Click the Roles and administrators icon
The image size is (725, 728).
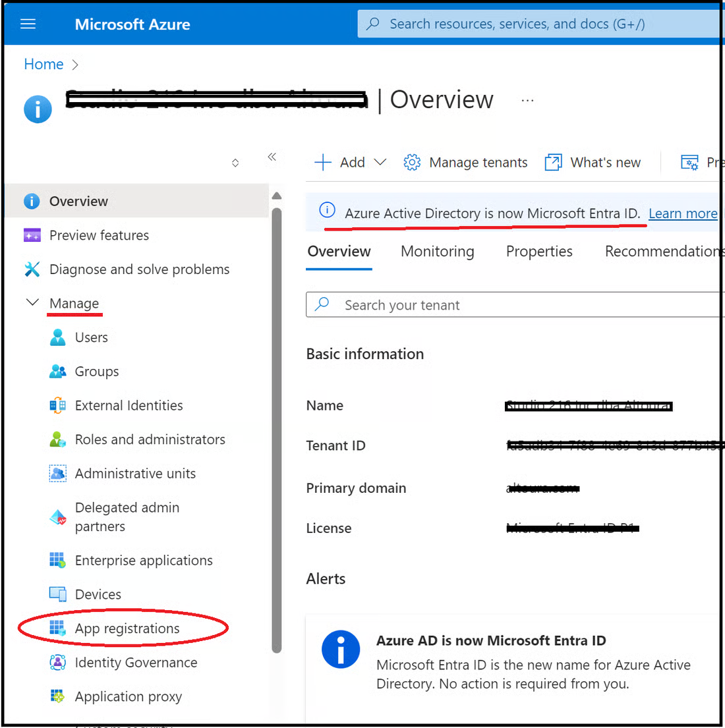point(57,439)
